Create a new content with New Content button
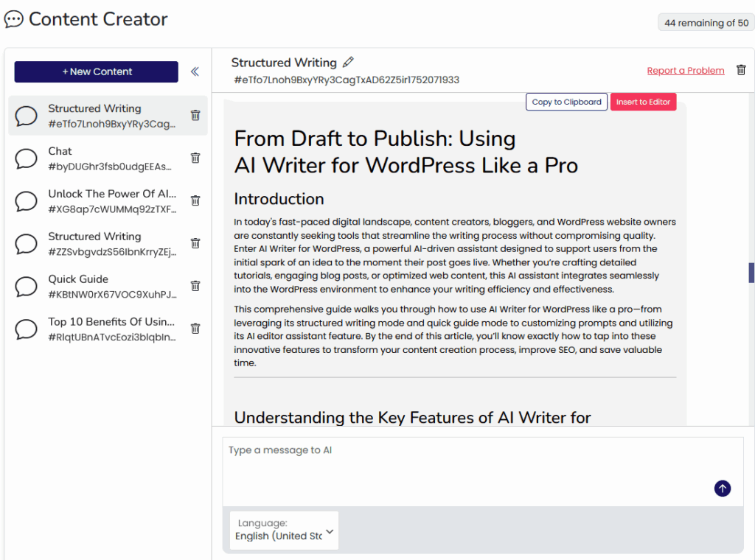 (x=96, y=71)
